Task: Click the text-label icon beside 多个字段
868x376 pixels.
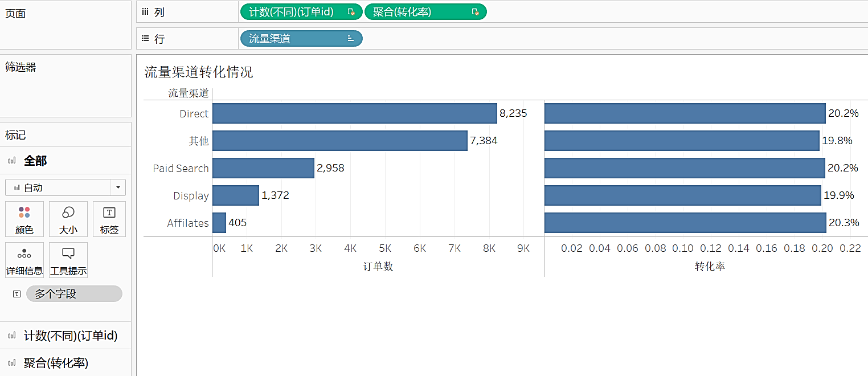Action: [x=17, y=294]
